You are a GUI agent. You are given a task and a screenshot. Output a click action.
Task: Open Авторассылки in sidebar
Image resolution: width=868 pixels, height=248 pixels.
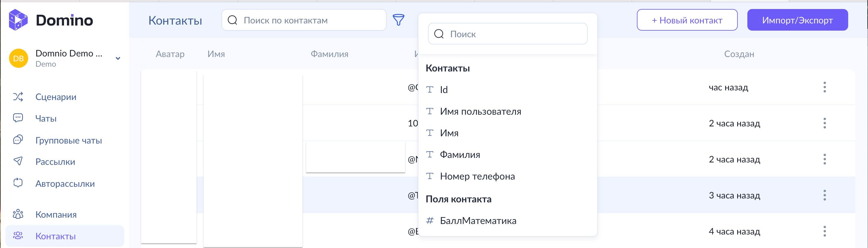click(65, 184)
